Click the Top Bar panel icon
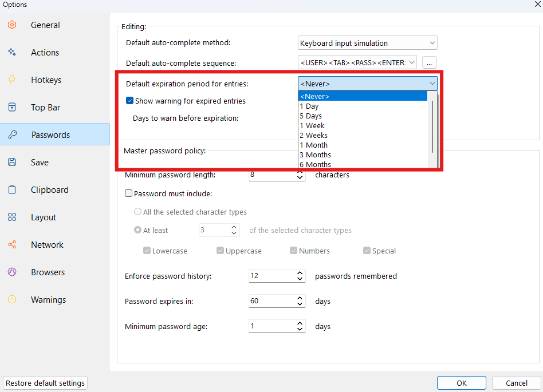 pyautogui.click(x=12, y=107)
